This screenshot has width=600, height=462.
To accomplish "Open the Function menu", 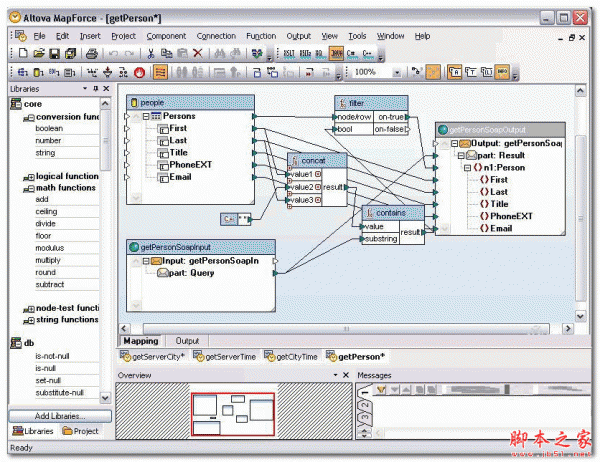I will [261, 36].
